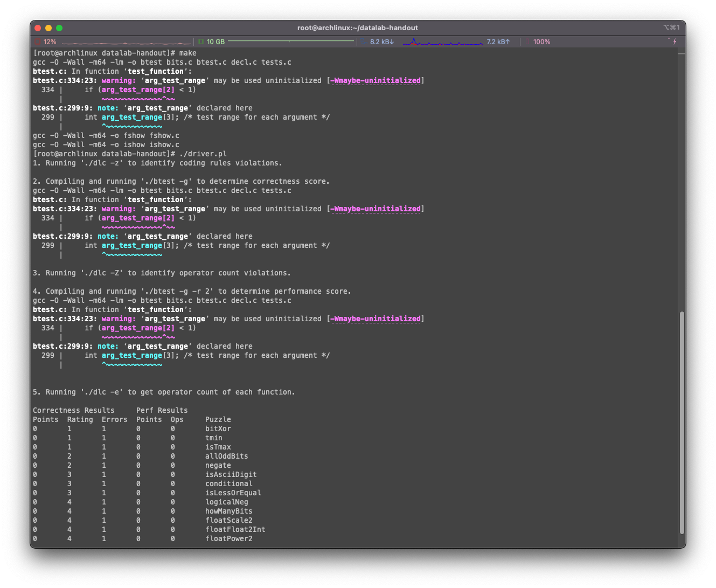Click step 2 line about './btest -g' correctness
The height and width of the screenshot is (588, 716).
pyautogui.click(x=181, y=181)
